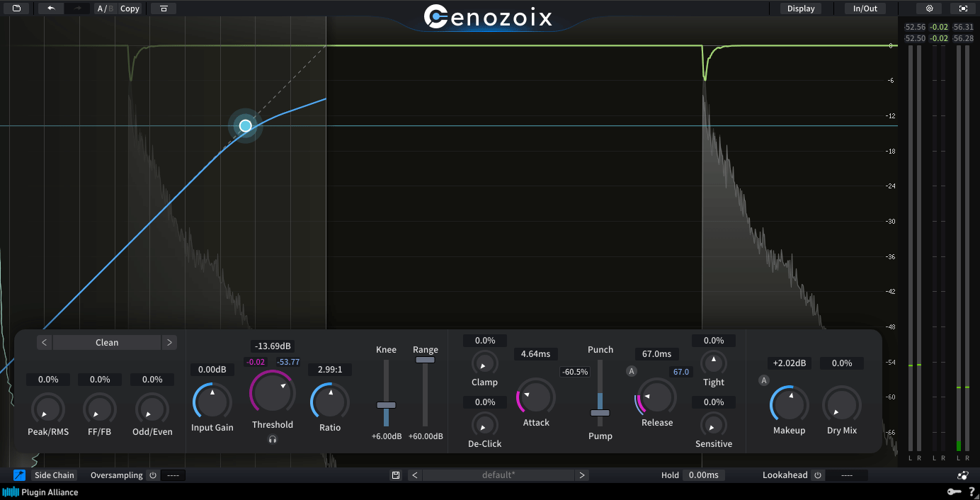Select next compressor style after Clean
The height and width of the screenshot is (500, 980).
tap(169, 343)
